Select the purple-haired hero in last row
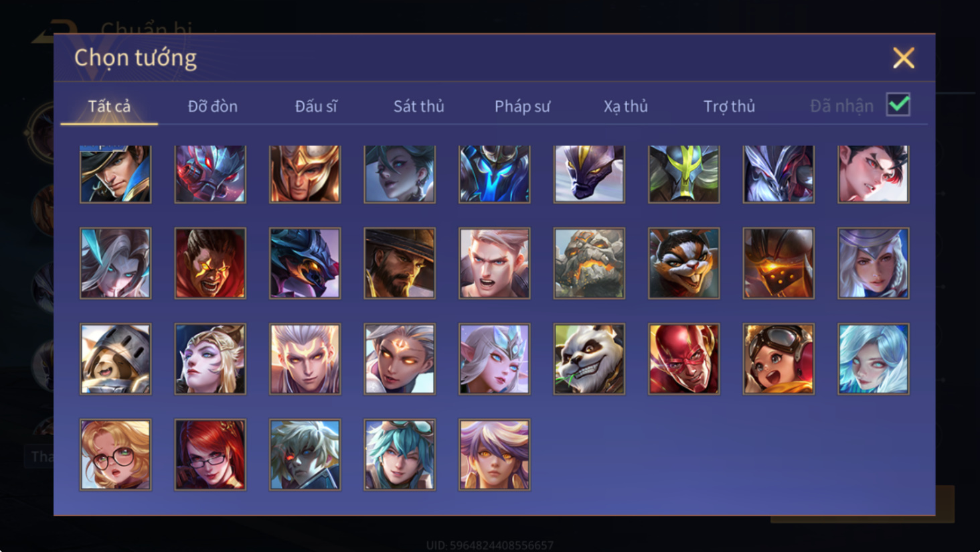The height and width of the screenshot is (552, 980). [494, 455]
